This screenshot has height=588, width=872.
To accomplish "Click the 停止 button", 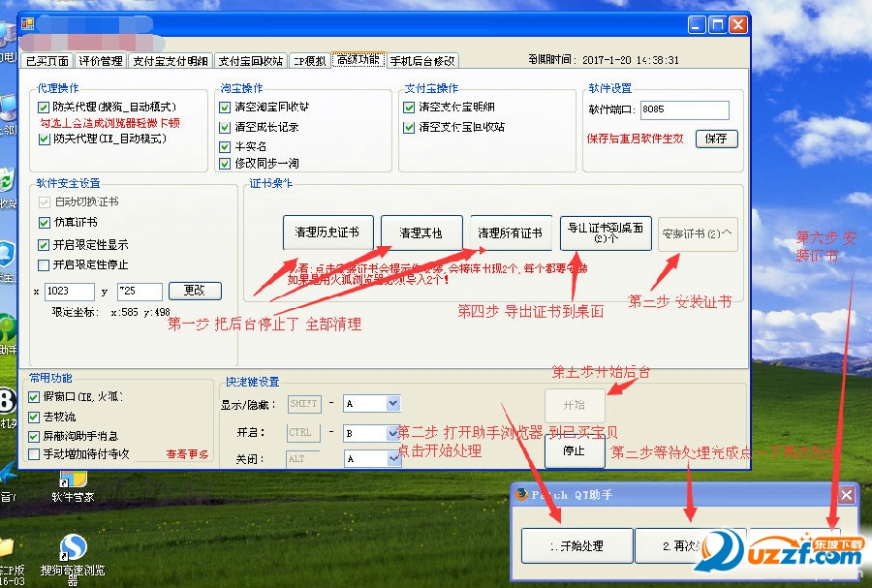I will tap(575, 450).
